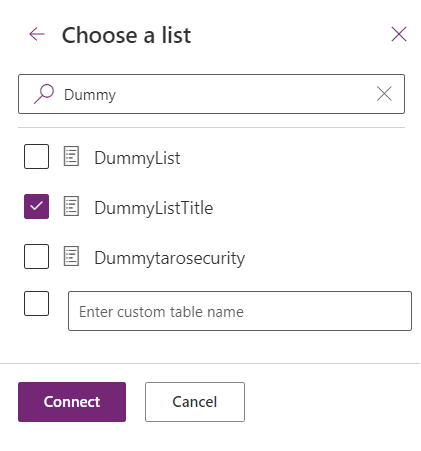
Task: Click the list icon beside DummyList
Action: click(71, 156)
